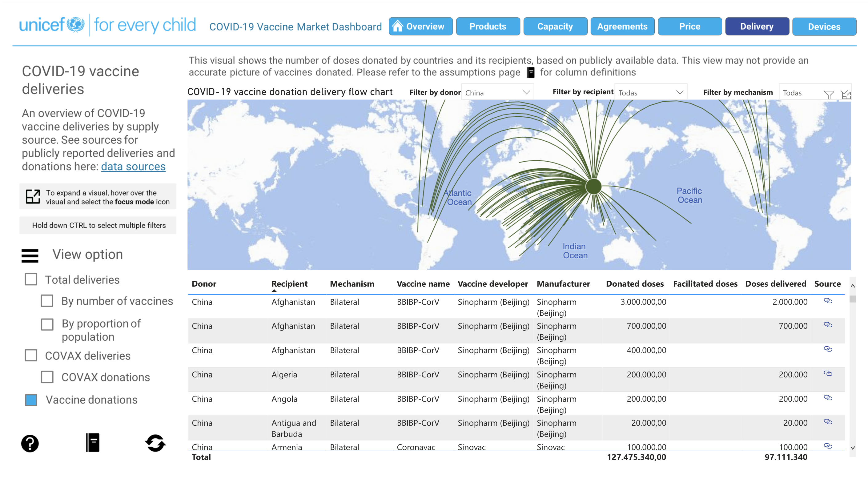This screenshot has width=868, height=479.
Task: Click the Manufacturer column header
Action: (563, 284)
